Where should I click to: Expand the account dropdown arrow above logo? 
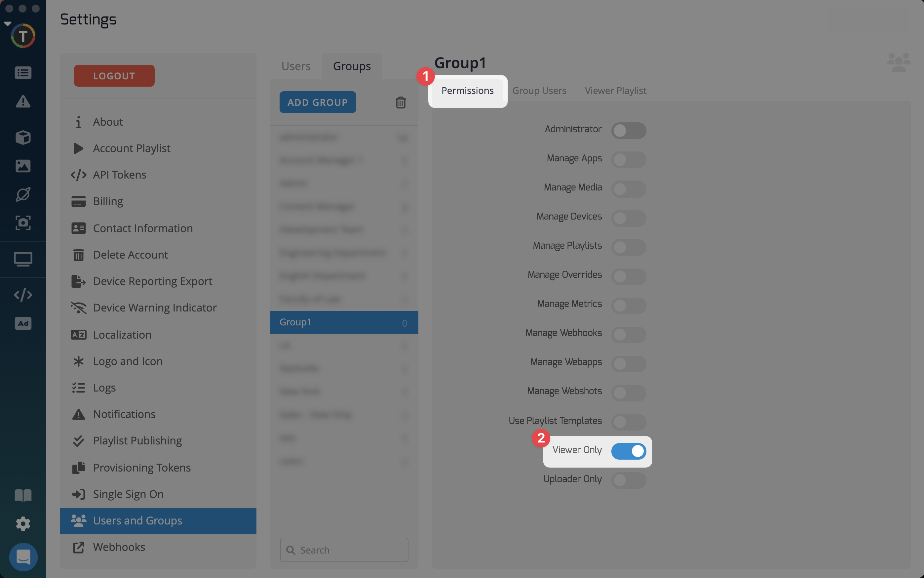(7, 24)
